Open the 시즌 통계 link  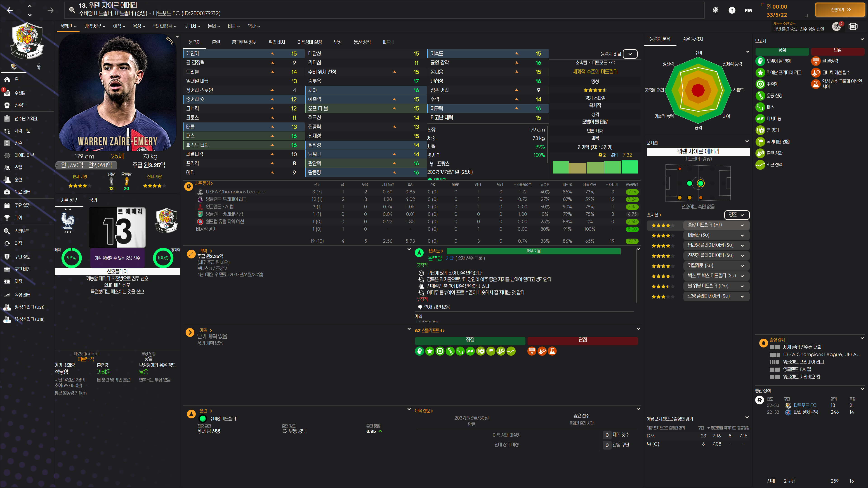(x=203, y=183)
